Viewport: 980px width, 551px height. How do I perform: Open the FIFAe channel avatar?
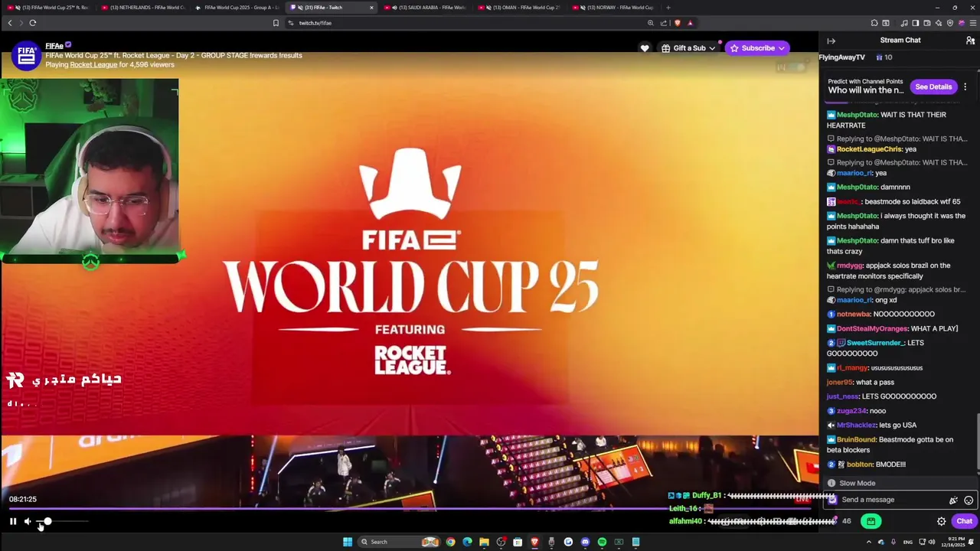click(27, 55)
